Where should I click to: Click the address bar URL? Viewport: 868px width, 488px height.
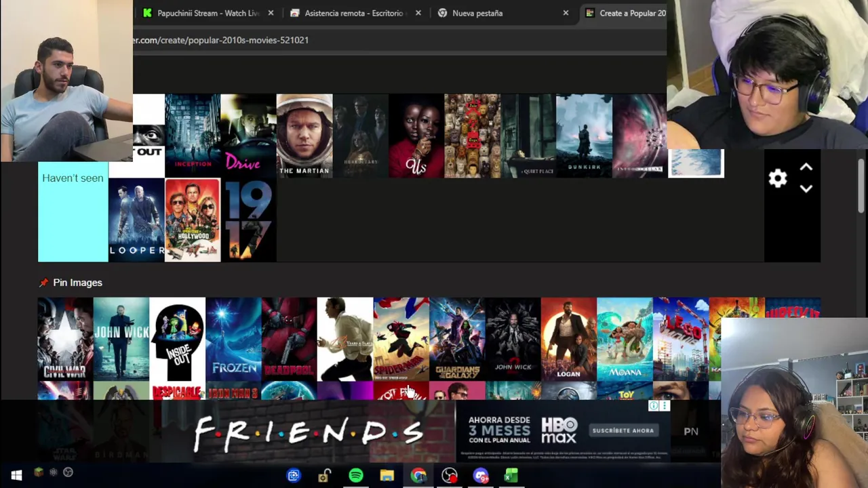tap(221, 40)
